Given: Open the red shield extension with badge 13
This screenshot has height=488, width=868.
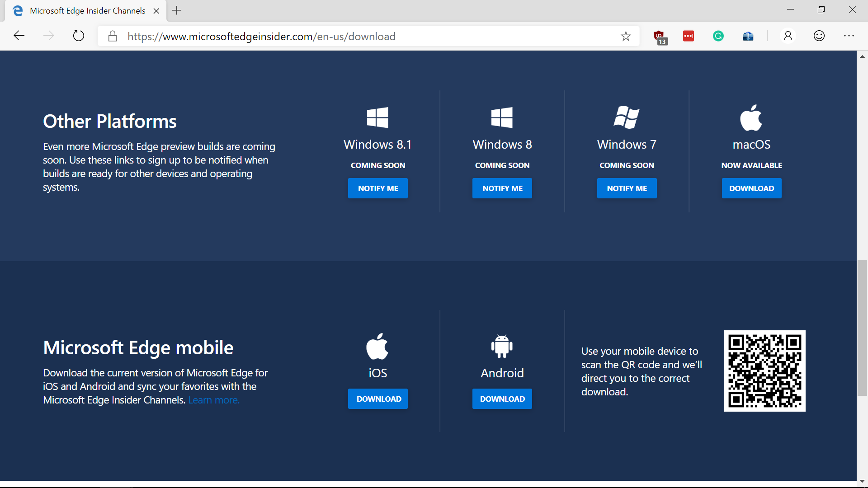Looking at the screenshot, I should coord(660,37).
